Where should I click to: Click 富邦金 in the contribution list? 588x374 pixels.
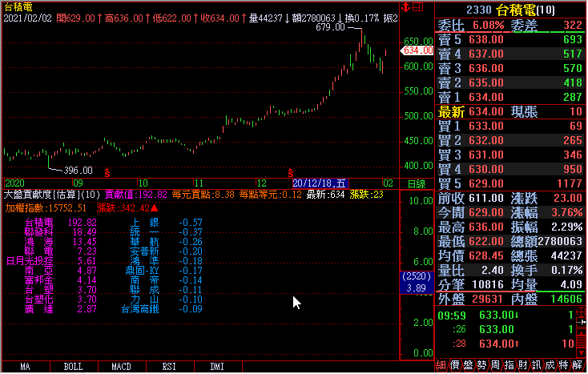coord(39,280)
